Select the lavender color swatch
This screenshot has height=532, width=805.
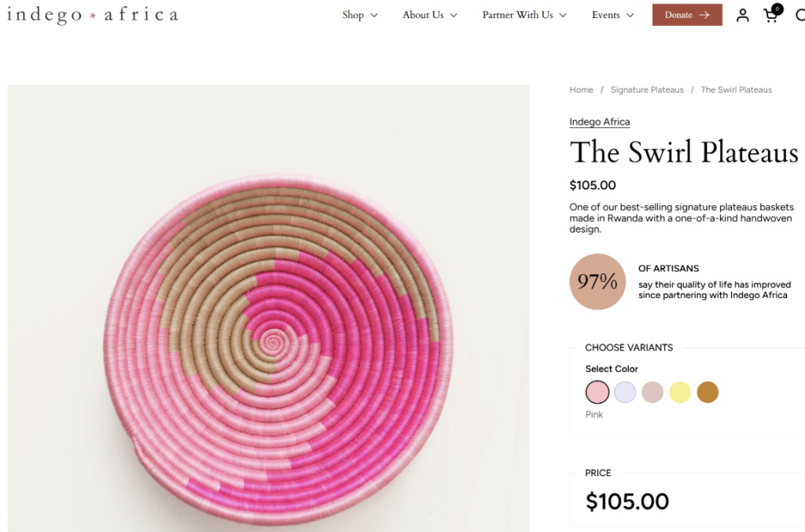click(625, 392)
